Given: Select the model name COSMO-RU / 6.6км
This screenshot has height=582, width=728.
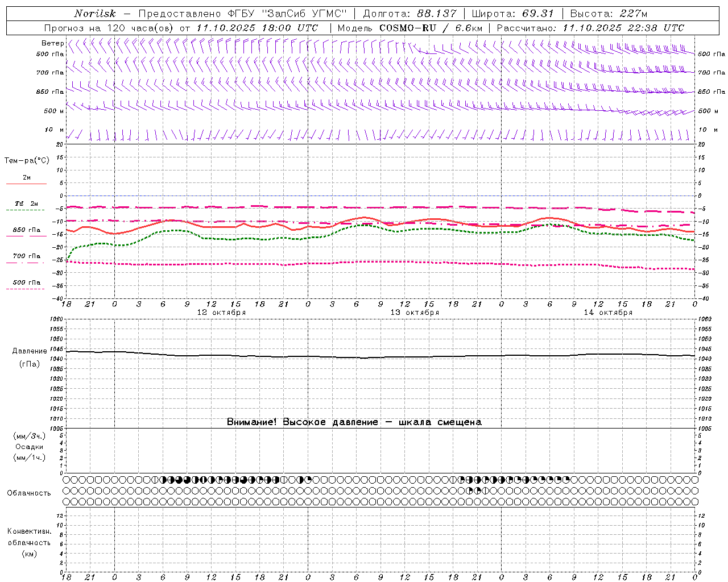Looking at the screenshot, I should tap(431, 28).
